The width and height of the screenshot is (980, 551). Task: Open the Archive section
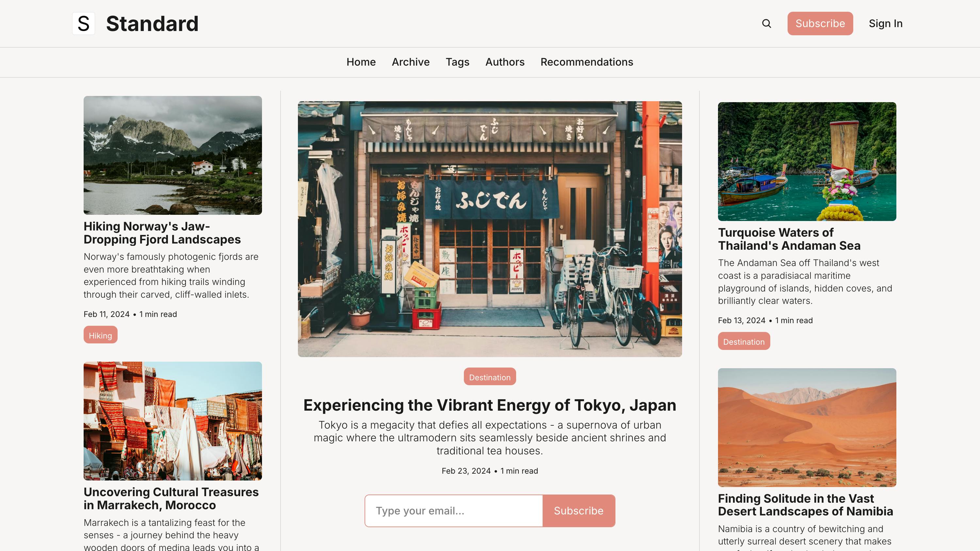pyautogui.click(x=411, y=62)
